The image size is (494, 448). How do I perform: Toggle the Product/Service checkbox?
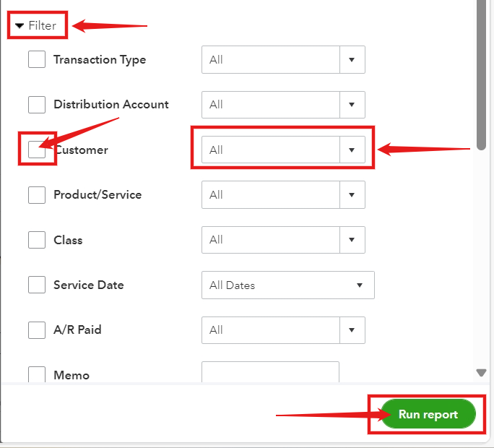(x=37, y=195)
